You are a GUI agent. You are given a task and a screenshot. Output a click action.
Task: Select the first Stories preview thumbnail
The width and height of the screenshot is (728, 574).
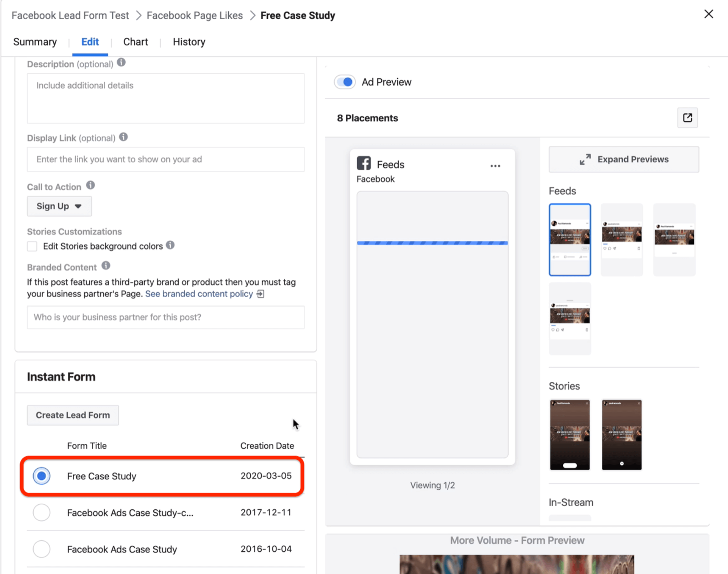point(570,435)
